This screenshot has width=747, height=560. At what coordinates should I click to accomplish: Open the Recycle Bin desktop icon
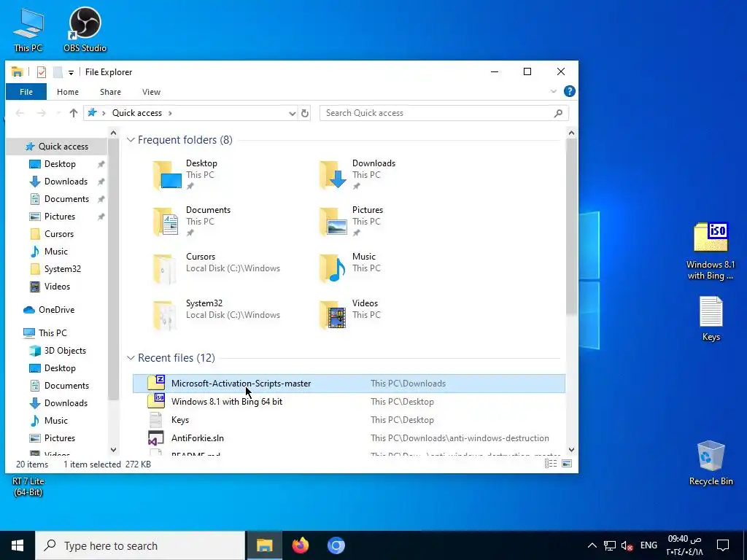tap(711, 463)
